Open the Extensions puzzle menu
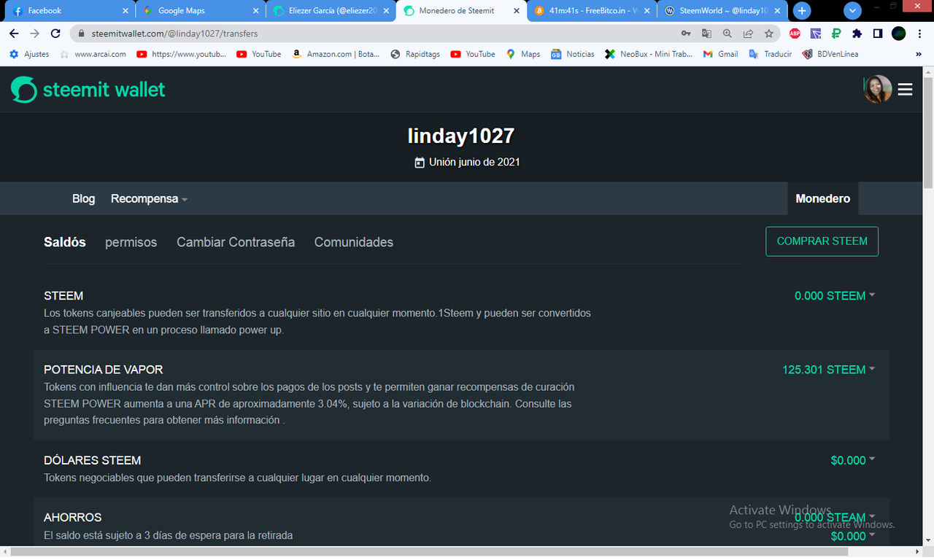Viewport: 934px width, 560px height. pyautogui.click(x=857, y=34)
